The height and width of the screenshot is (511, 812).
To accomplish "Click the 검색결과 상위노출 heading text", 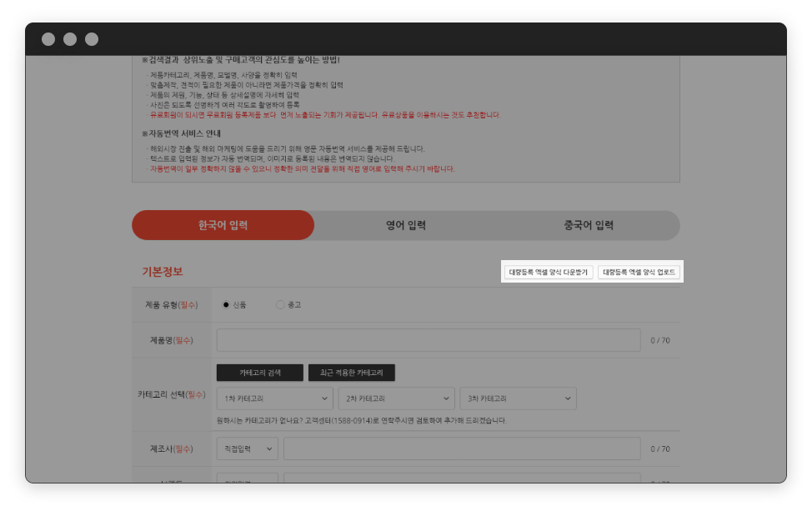I will point(241,60).
